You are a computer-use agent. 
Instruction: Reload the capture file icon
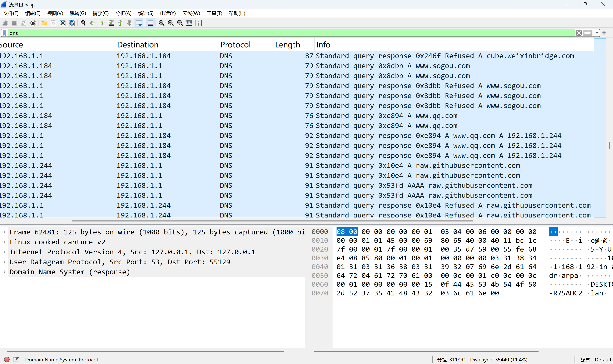tap(72, 23)
